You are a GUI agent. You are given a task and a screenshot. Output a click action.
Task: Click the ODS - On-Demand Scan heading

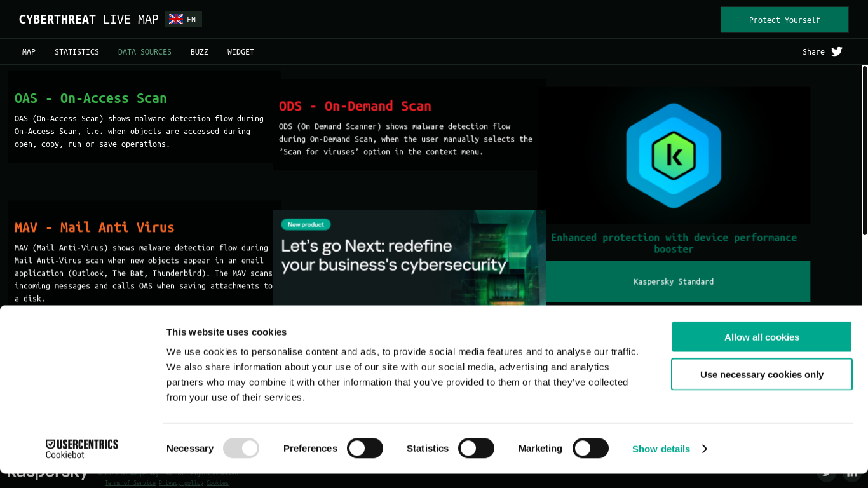(x=355, y=106)
